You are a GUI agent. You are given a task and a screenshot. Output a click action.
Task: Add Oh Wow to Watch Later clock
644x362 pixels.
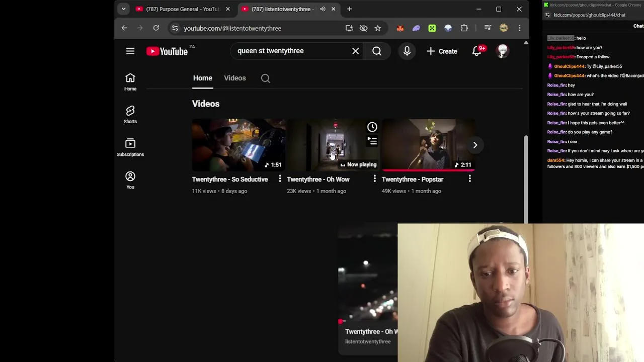pyautogui.click(x=372, y=127)
